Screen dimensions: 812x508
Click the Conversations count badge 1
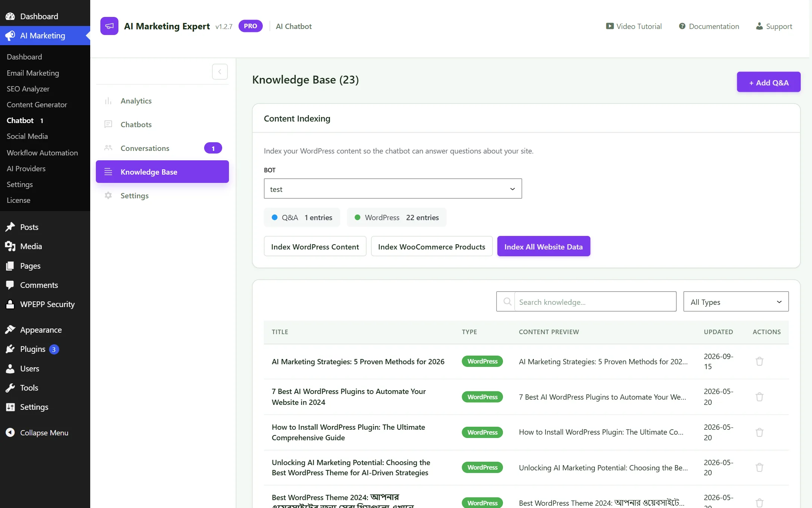(x=213, y=148)
